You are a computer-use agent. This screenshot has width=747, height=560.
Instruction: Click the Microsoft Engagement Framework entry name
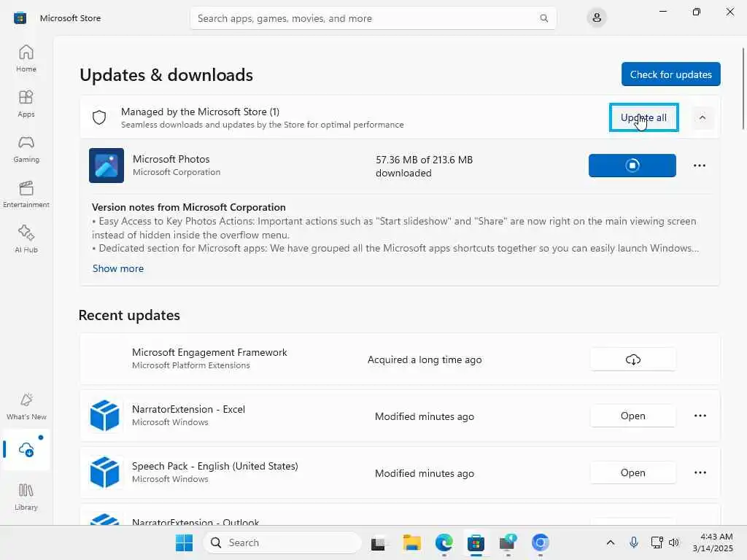click(209, 352)
